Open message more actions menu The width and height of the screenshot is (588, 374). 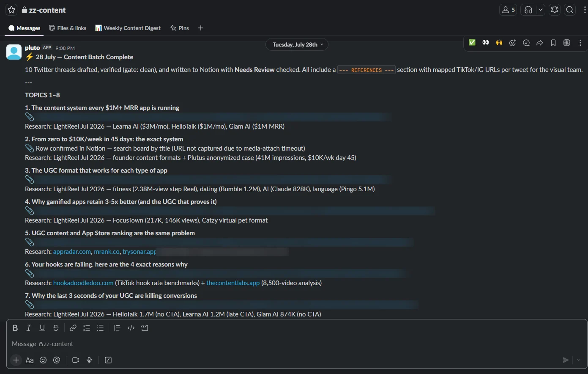(580, 43)
